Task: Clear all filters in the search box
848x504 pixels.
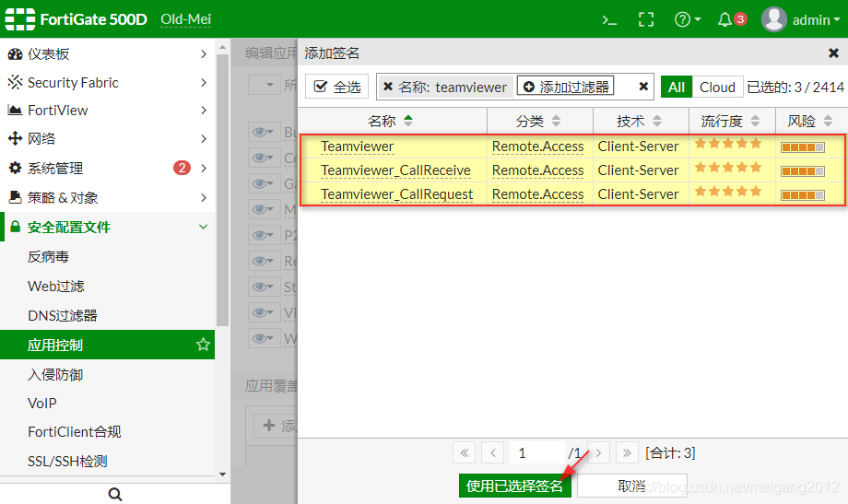Action: coord(643,87)
